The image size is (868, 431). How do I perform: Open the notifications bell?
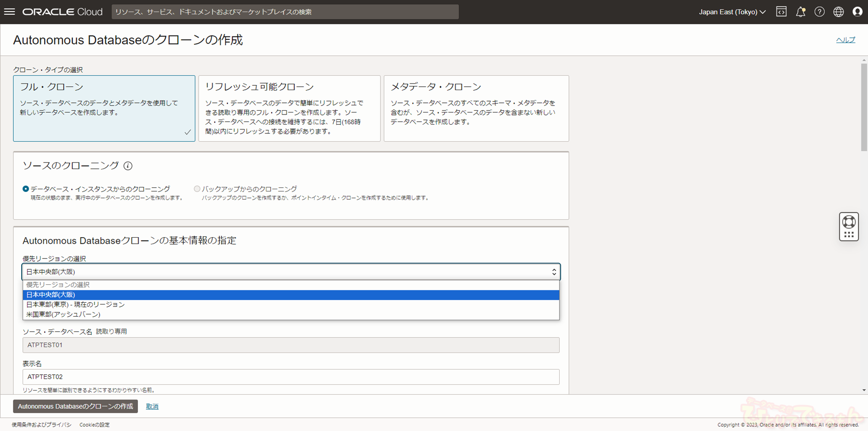[x=801, y=12]
